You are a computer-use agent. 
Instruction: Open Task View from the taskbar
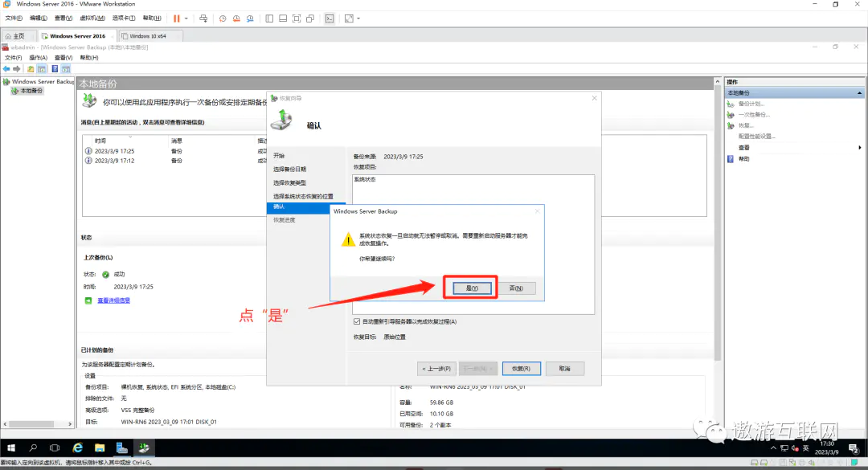click(x=55, y=448)
